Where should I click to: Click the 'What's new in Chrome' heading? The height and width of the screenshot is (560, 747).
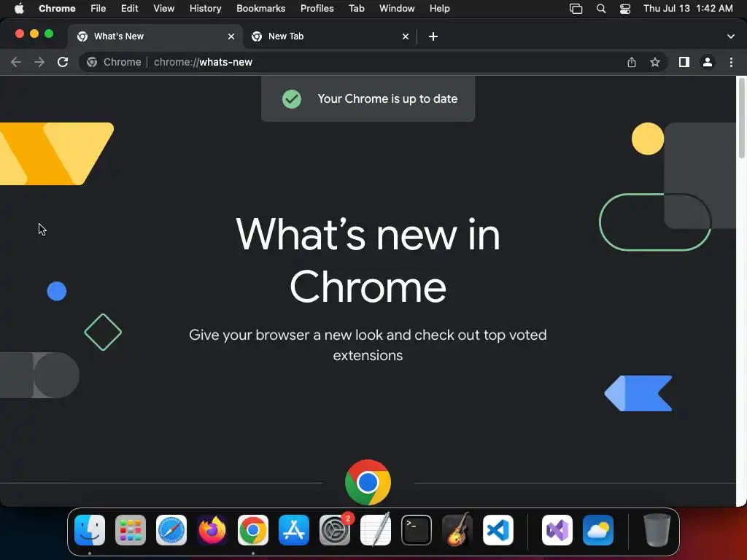click(368, 260)
